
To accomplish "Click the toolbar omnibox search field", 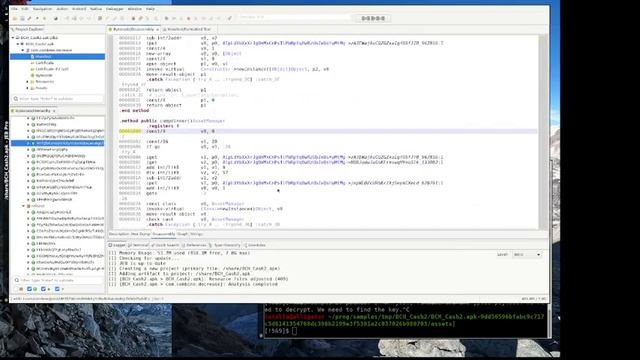I will (x=295, y=18).
